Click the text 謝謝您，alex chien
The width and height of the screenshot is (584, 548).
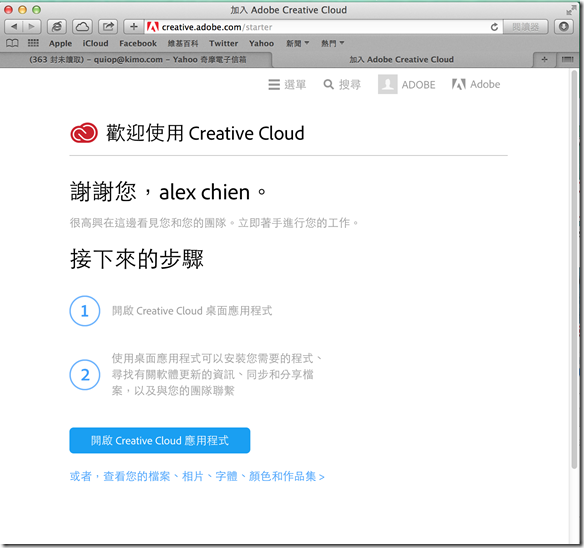[168, 192]
